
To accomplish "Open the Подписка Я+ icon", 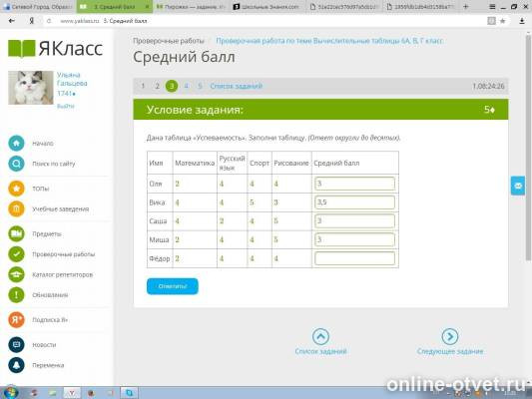I will (16, 319).
